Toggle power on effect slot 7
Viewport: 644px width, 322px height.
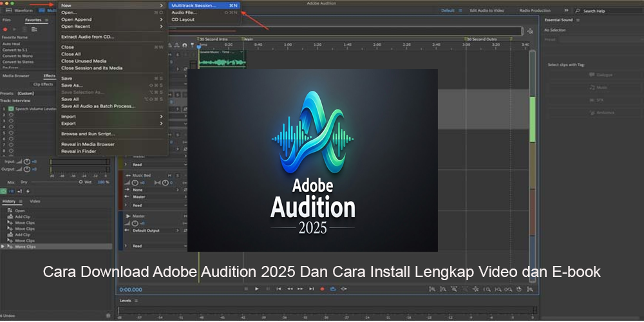click(x=11, y=145)
